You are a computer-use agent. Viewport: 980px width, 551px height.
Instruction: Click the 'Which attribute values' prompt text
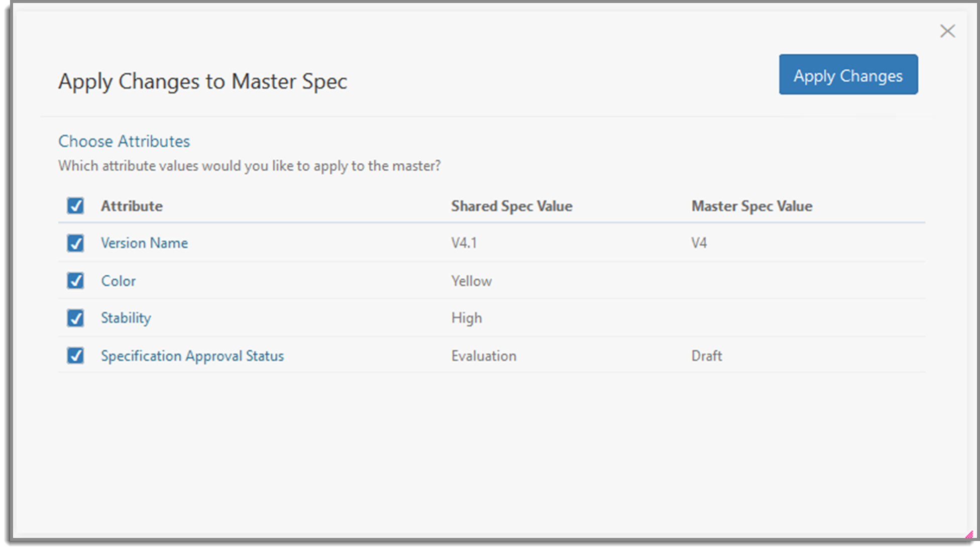tap(249, 166)
